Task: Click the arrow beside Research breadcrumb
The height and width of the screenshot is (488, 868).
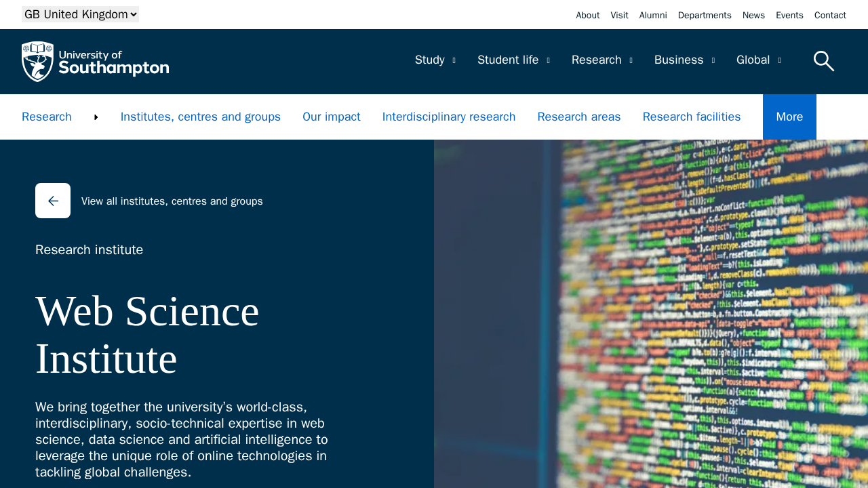Action: [96, 117]
